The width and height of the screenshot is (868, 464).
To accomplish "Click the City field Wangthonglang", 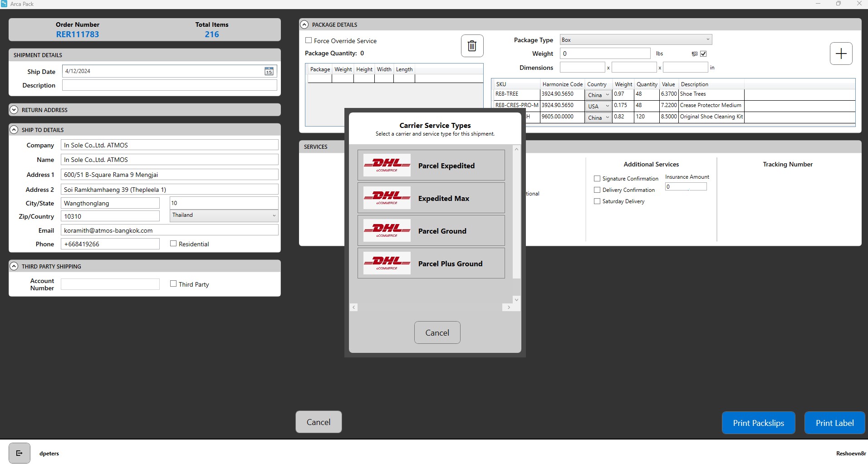I will tap(110, 203).
